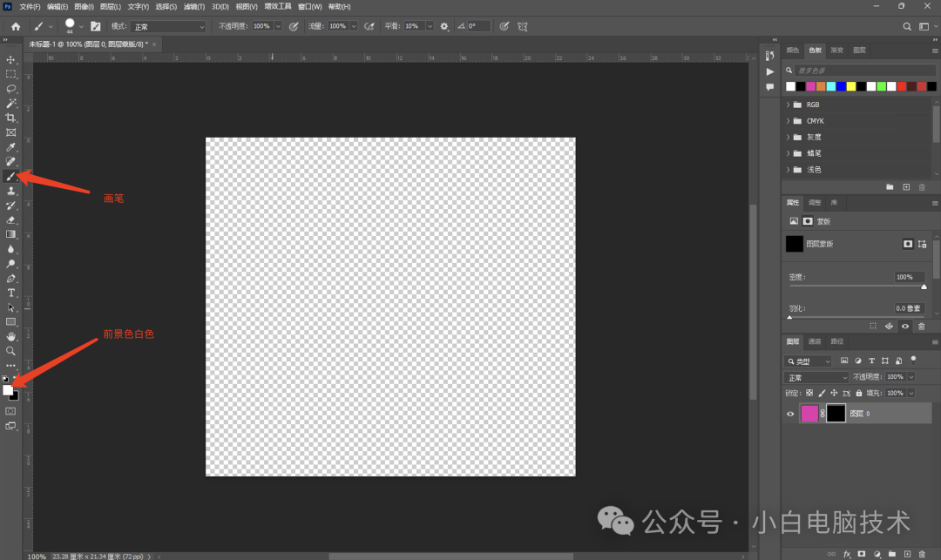The height and width of the screenshot is (560, 941).
Task: Select the Healing Brush tool
Action: click(10, 161)
